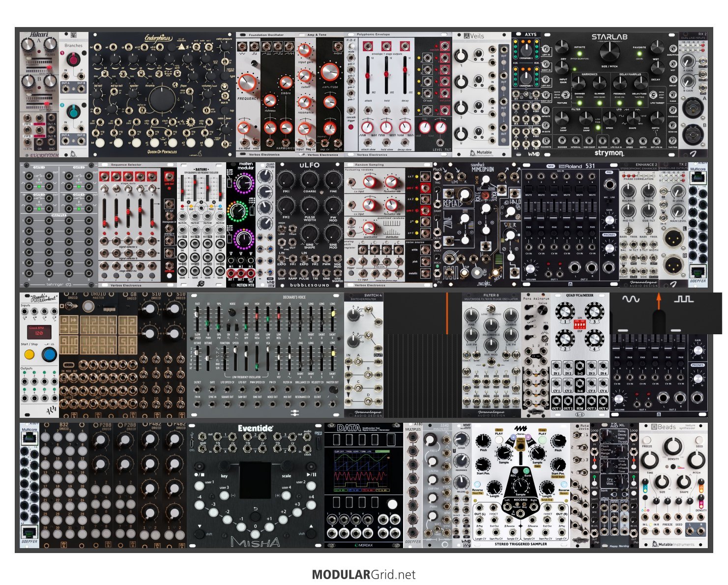
Task: Push the REC button on Stereo Triggered Sampler
Action: click(514, 469)
